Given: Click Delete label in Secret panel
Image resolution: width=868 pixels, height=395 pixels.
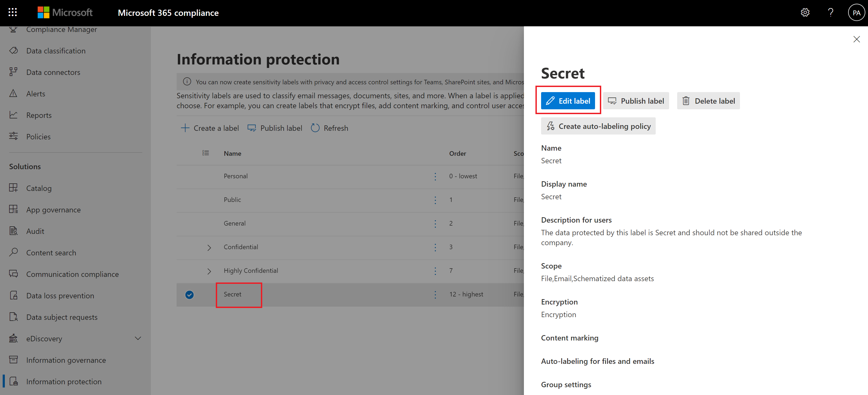Looking at the screenshot, I should (x=708, y=101).
